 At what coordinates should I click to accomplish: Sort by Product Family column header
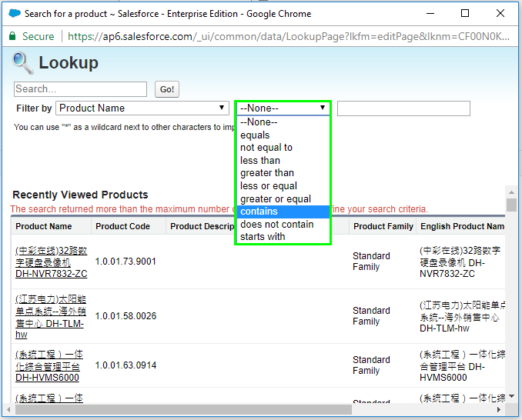[383, 226]
